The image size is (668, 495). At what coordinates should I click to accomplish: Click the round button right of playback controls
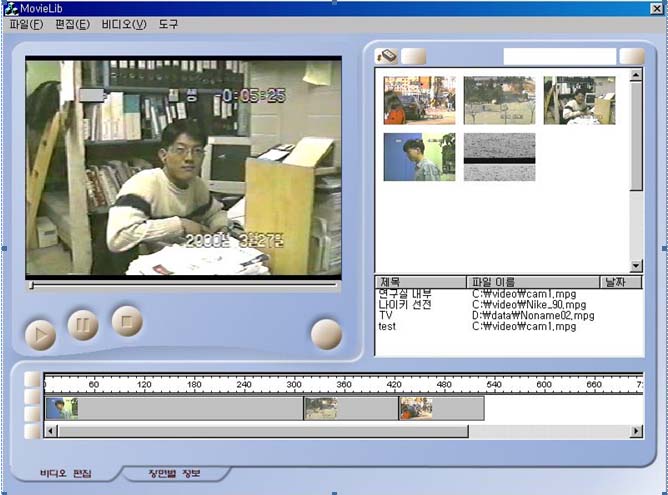click(326, 334)
